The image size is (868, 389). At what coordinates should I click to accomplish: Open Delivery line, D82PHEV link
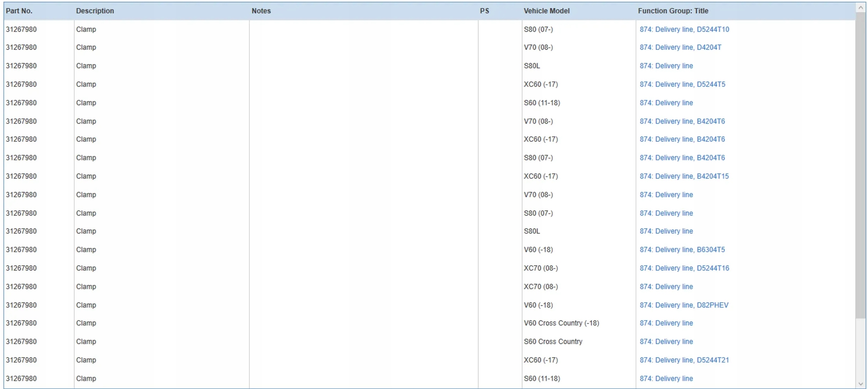click(x=684, y=305)
